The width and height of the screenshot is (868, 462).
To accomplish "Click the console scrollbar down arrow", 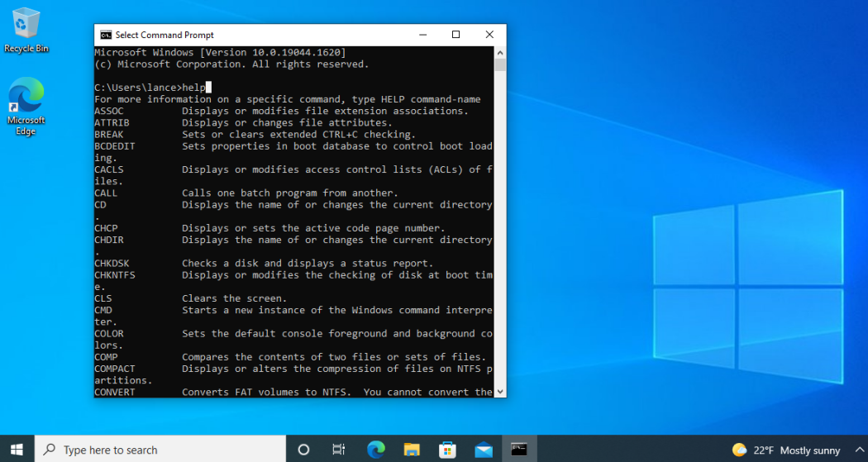I will click(x=500, y=391).
